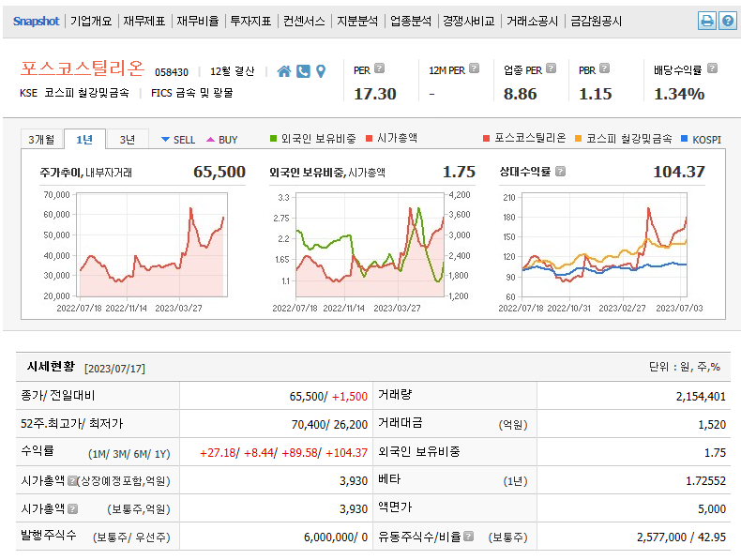Viewport: 741px width, 560px height.
Task: Open the 컨센서스 tab
Action: [x=304, y=22]
